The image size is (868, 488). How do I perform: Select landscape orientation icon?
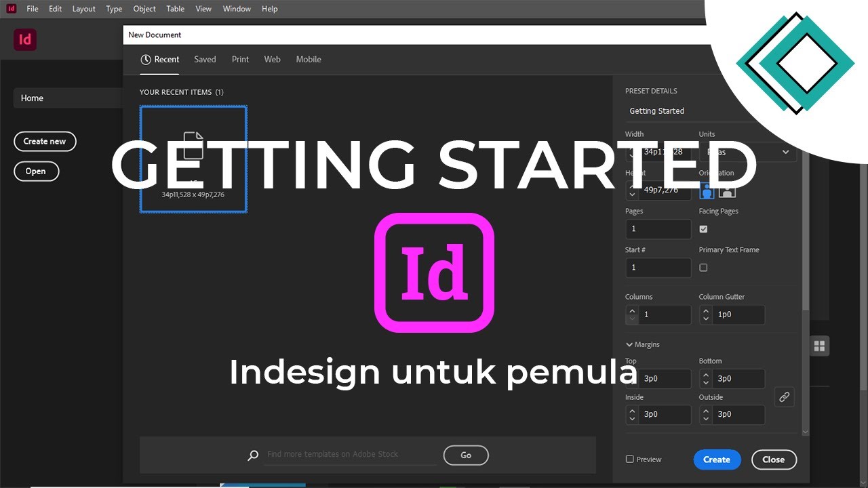728,190
